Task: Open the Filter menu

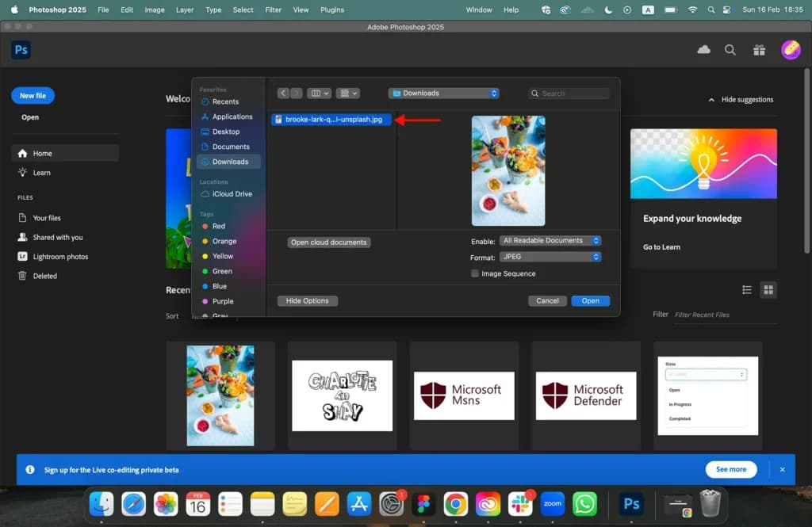Action: point(274,10)
